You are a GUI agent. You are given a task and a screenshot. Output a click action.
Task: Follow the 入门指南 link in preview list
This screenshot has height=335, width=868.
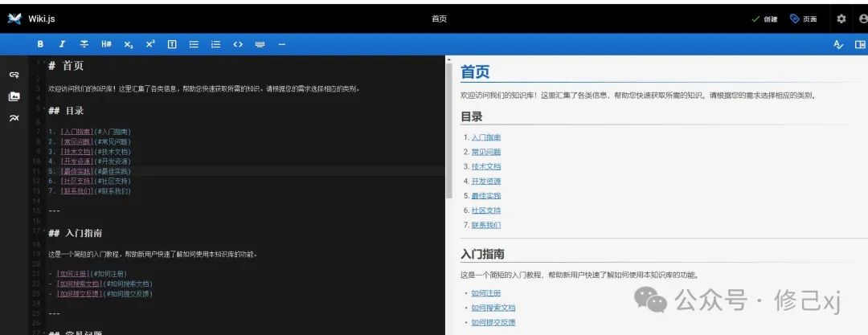pyautogui.click(x=486, y=137)
